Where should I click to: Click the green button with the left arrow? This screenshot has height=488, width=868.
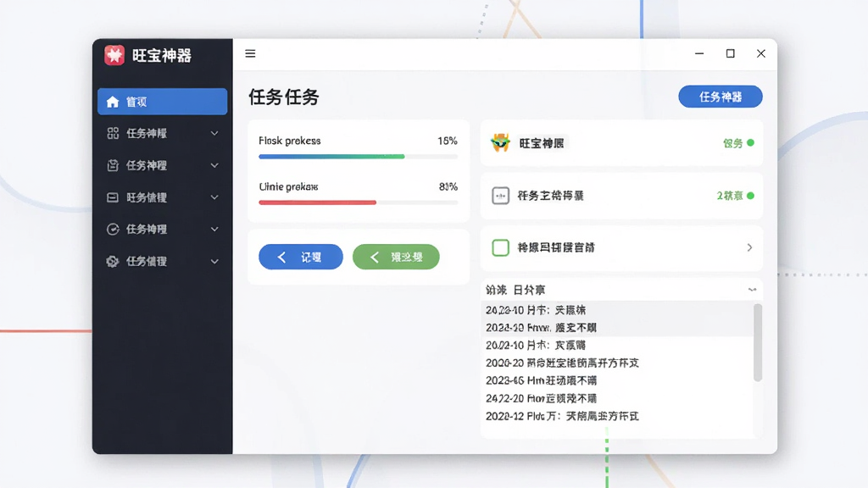coord(396,257)
